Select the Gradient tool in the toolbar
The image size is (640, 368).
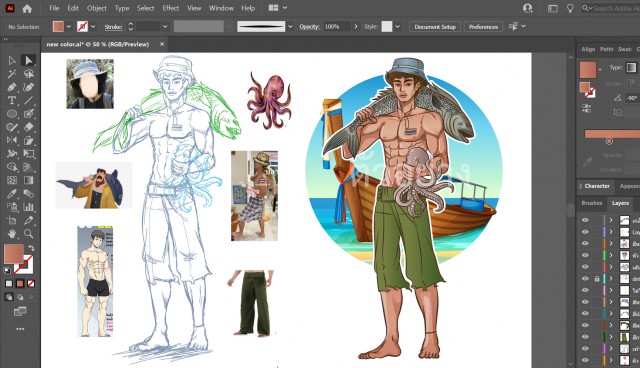28,180
